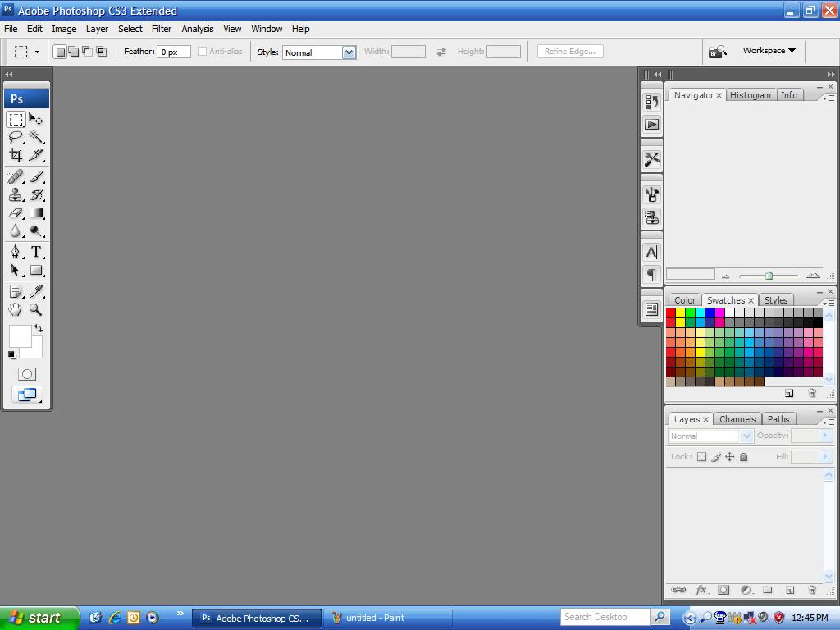
Task: Click the Windows start button
Action: (x=39, y=618)
